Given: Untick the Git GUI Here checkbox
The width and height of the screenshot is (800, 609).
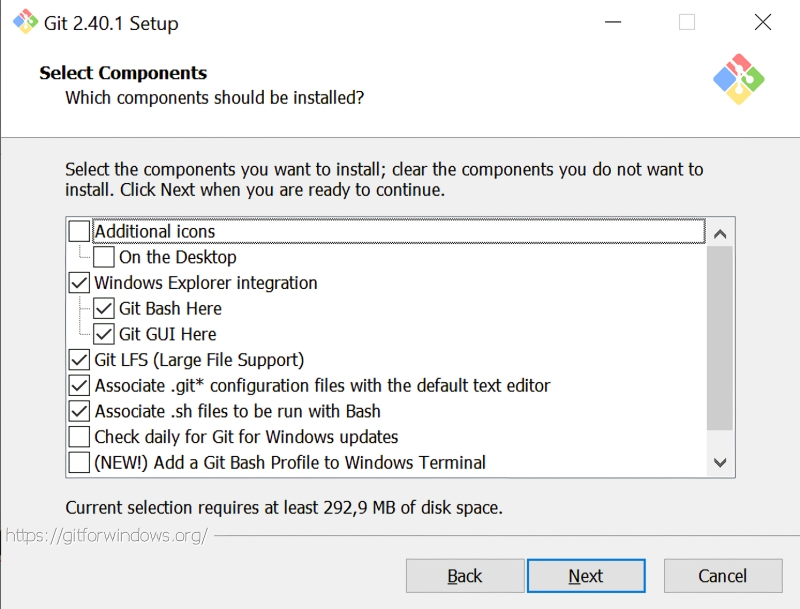Looking at the screenshot, I should click(104, 334).
